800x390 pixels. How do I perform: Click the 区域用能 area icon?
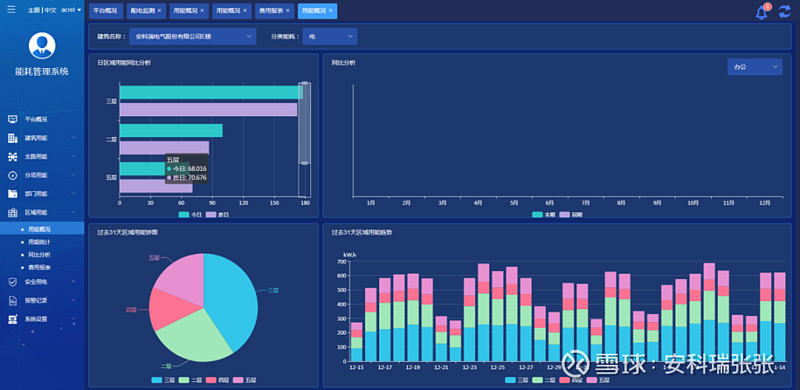point(13,212)
